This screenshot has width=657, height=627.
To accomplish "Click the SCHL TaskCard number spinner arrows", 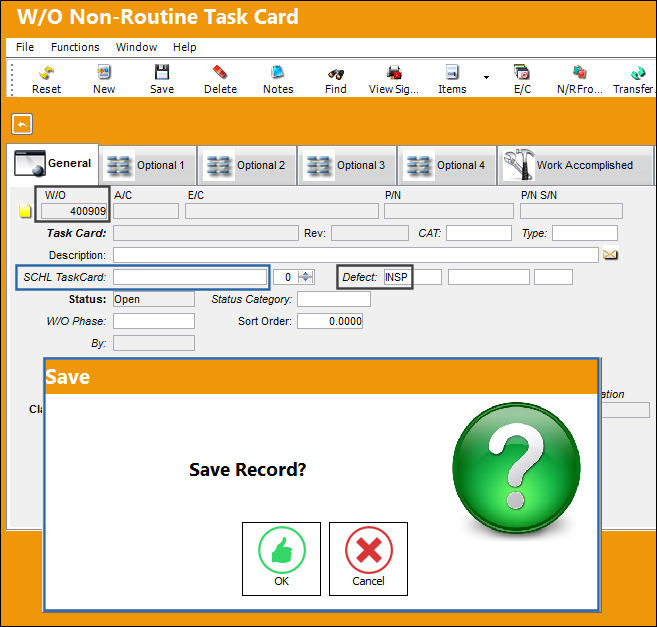I will (306, 277).
